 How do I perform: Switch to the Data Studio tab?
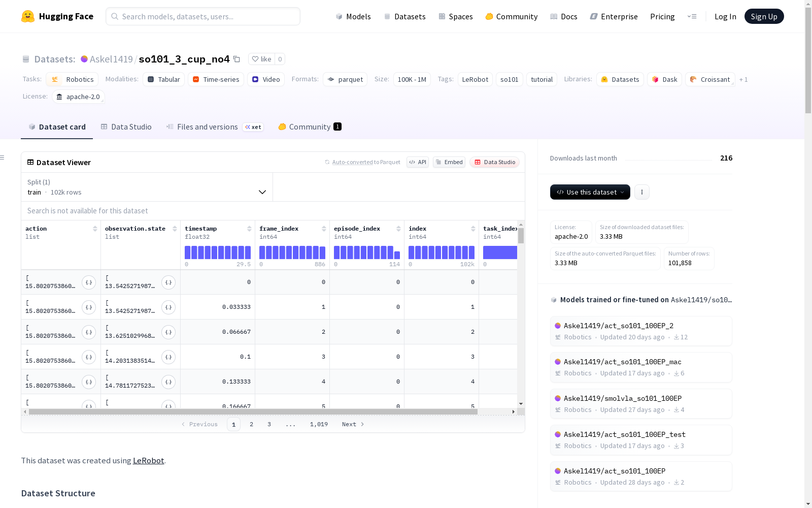[126, 127]
